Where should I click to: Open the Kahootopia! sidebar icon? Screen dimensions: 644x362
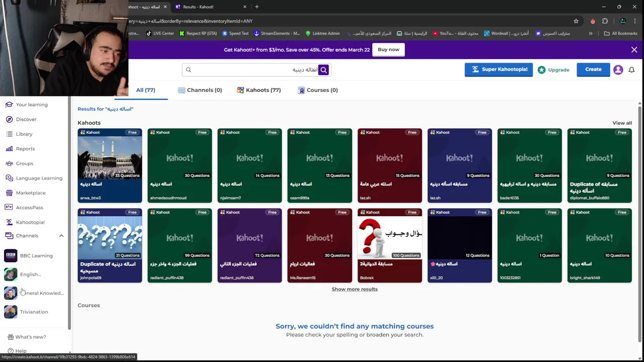pyautogui.click(x=9, y=222)
